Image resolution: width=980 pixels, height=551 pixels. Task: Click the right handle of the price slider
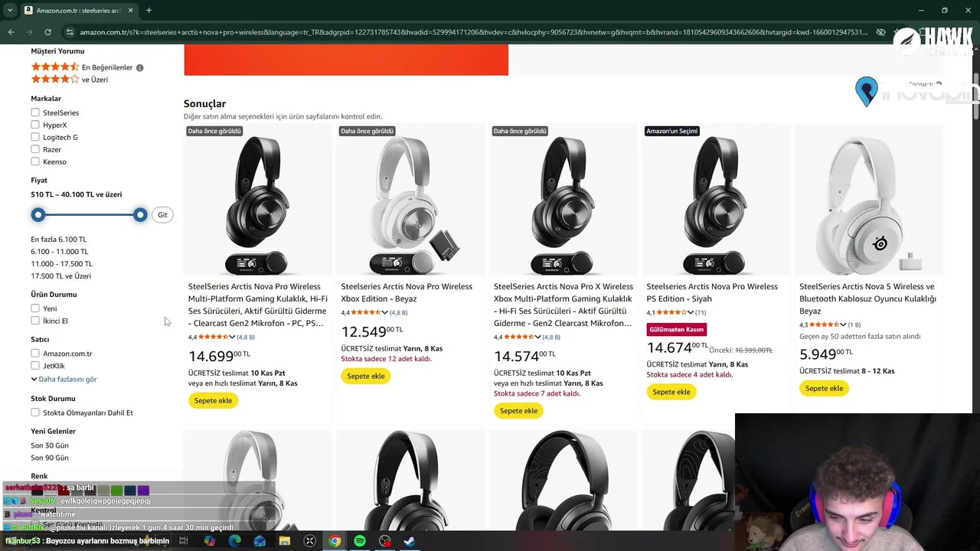[140, 215]
